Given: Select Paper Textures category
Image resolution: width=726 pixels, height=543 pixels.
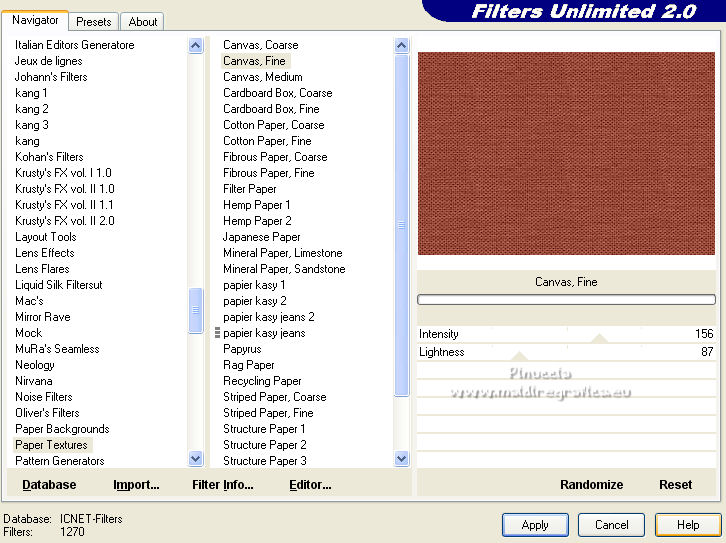Looking at the screenshot, I should (51, 445).
